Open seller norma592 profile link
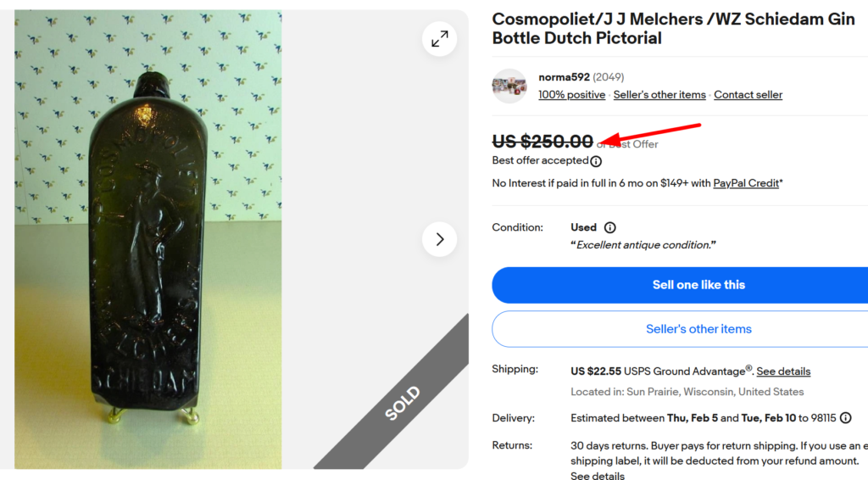 [x=564, y=77]
